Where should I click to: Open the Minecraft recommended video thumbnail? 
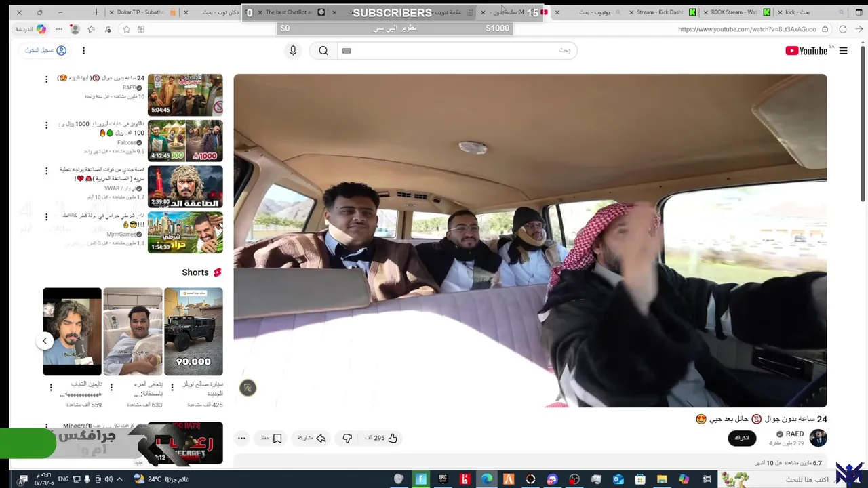(185, 443)
